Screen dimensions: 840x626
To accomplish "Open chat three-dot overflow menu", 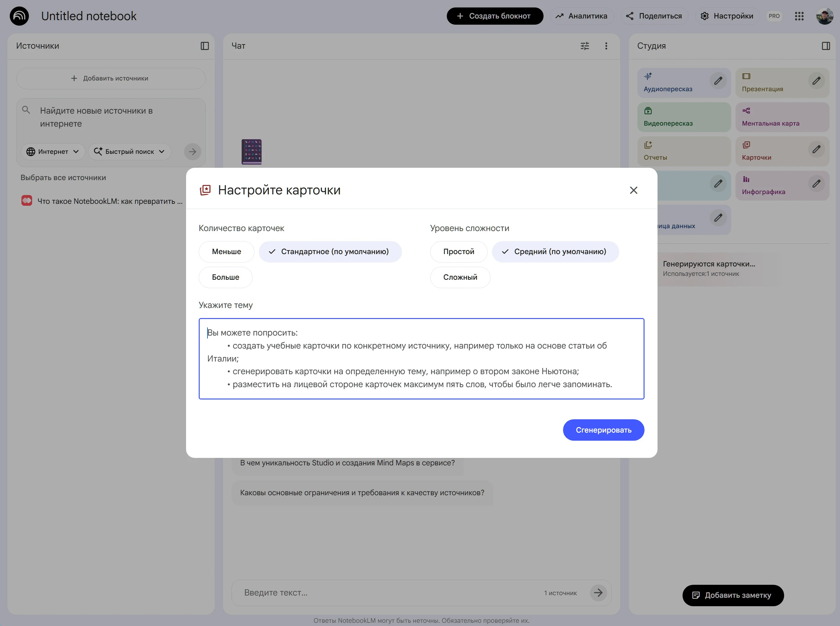I will tap(606, 46).
